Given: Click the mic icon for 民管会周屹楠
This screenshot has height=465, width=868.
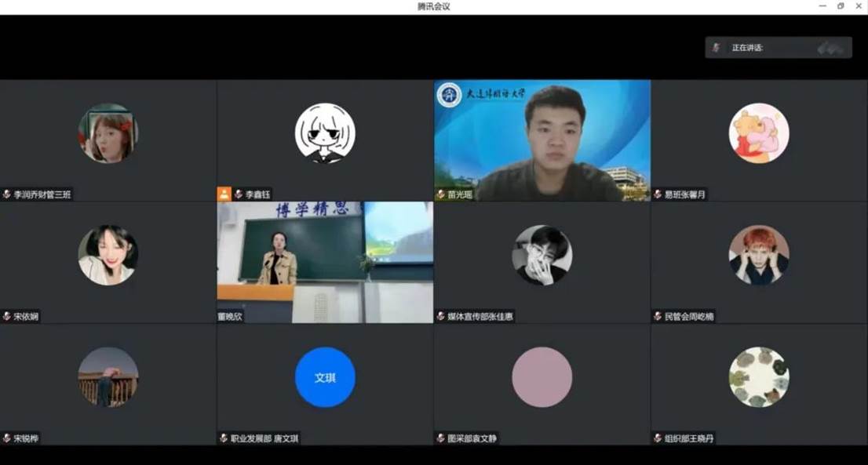Looking at the screenshot, I should click(x=658, y=317).
